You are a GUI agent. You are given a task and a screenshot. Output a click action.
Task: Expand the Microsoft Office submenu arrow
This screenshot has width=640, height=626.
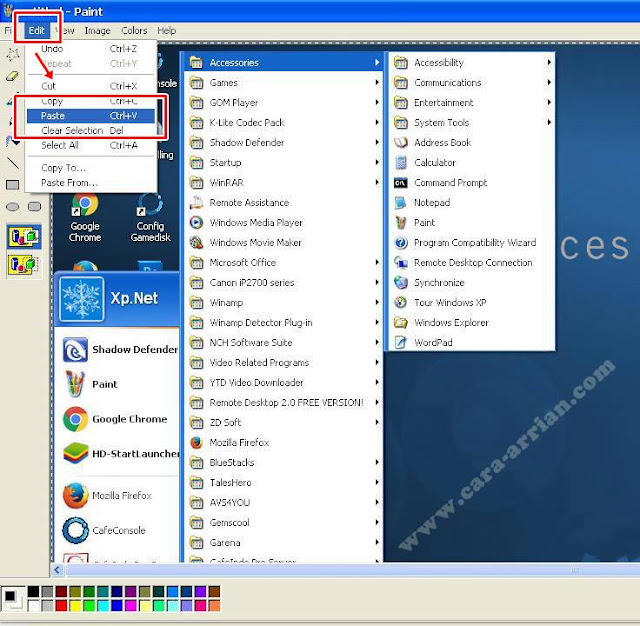click(x=377, y=262)
